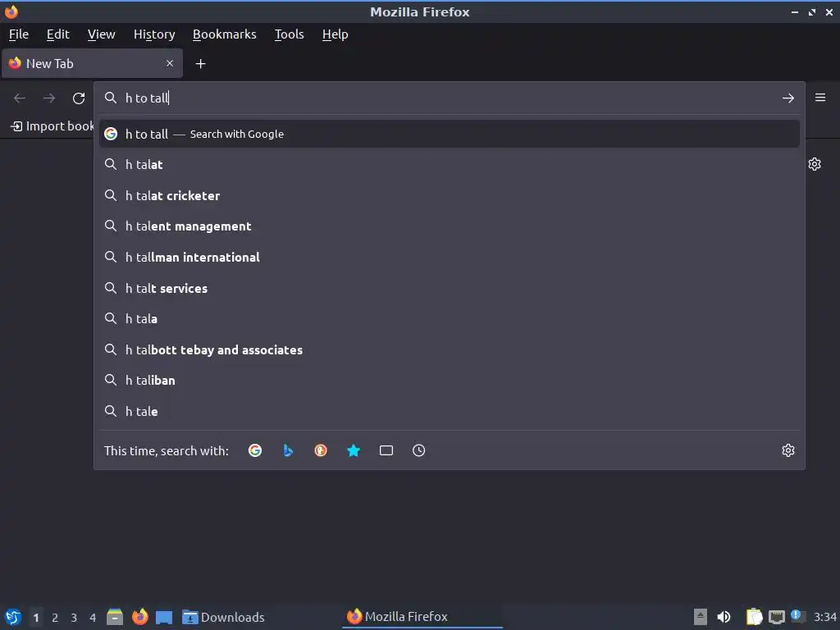This screenshot has width=840, height=630.
Task: Search in Bookmarks using star icon
Action: 354,450
